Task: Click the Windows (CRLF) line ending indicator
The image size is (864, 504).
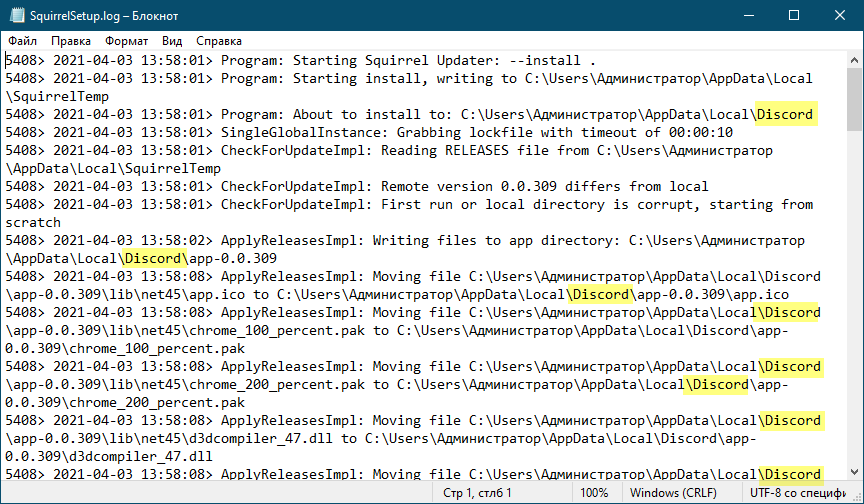Action: 675,493
